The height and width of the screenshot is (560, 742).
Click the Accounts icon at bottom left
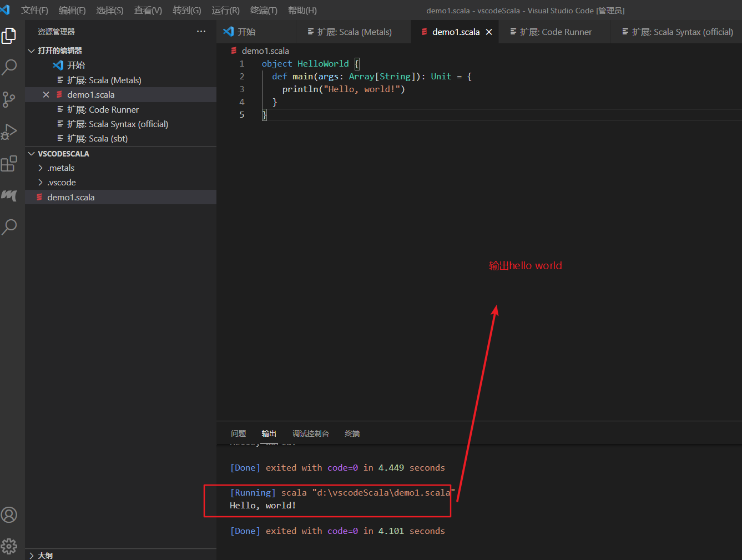[9, 514]
